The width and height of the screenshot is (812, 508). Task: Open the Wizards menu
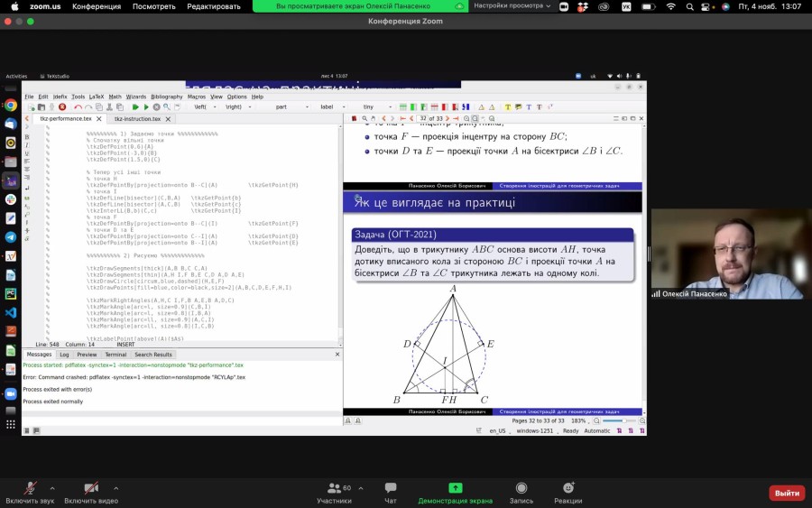point(136,97)
